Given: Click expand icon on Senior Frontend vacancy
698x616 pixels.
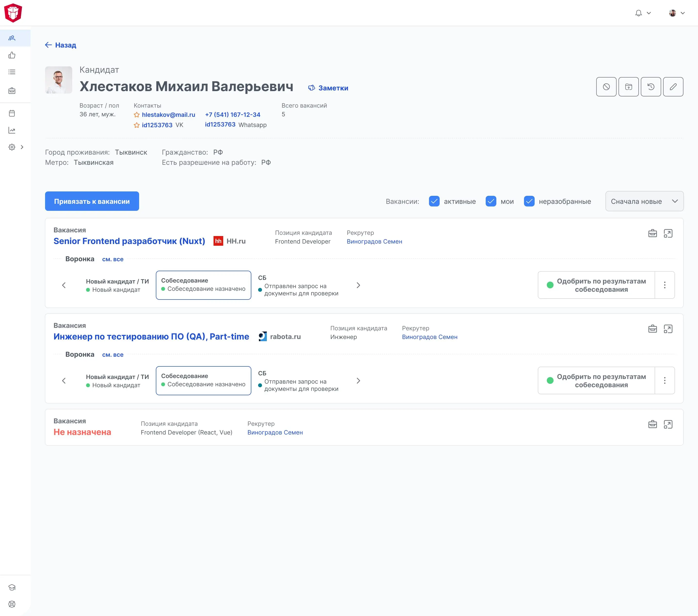Looking at the screenshot, I should point(668,234).
